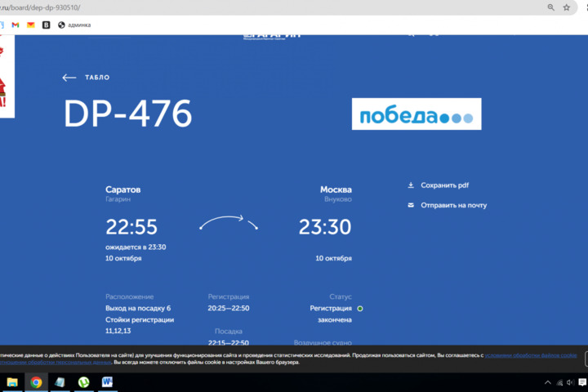Click the envelope icon for Отправить на почту

[411, 205]
